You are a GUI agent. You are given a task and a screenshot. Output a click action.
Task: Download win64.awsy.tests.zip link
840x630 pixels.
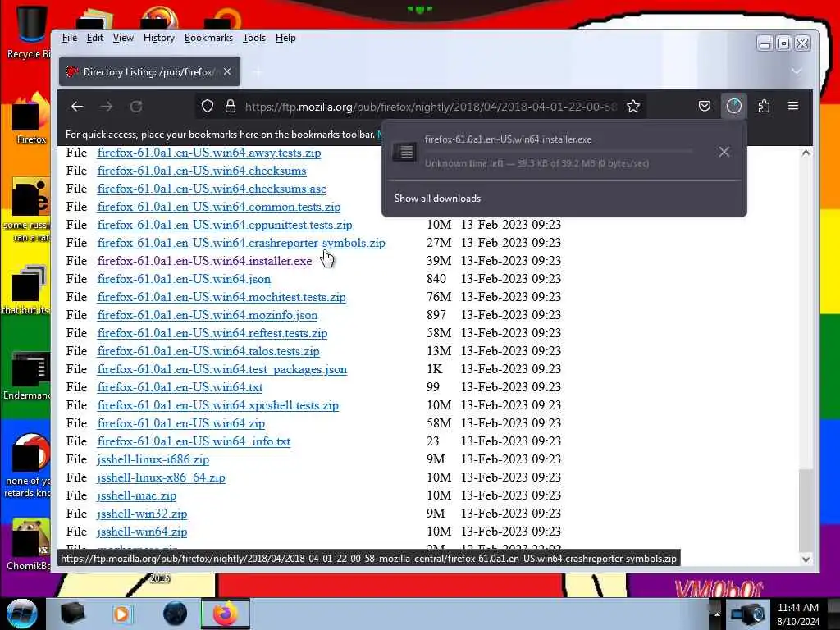click(209, 153)
